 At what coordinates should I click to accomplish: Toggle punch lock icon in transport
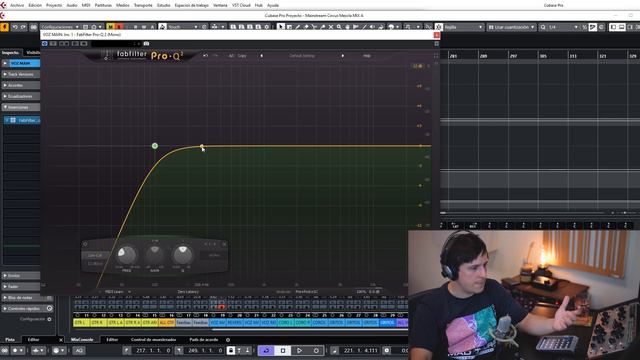point(231,350)
